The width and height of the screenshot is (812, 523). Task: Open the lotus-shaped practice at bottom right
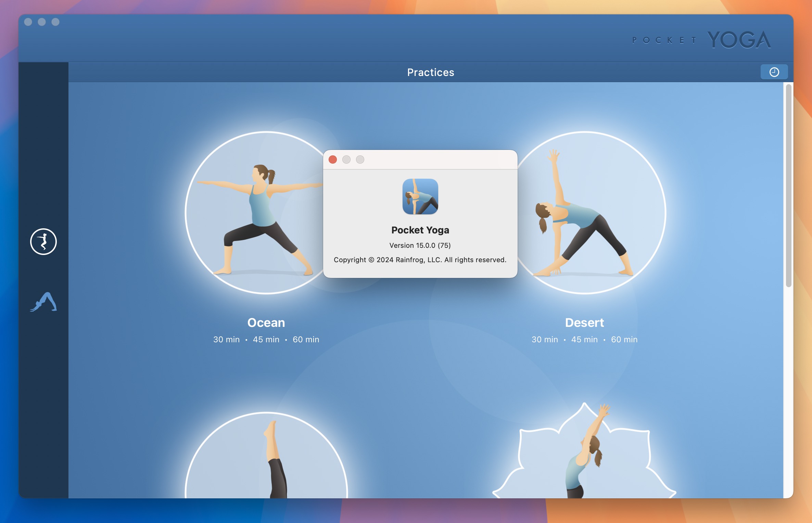point(584,451)
